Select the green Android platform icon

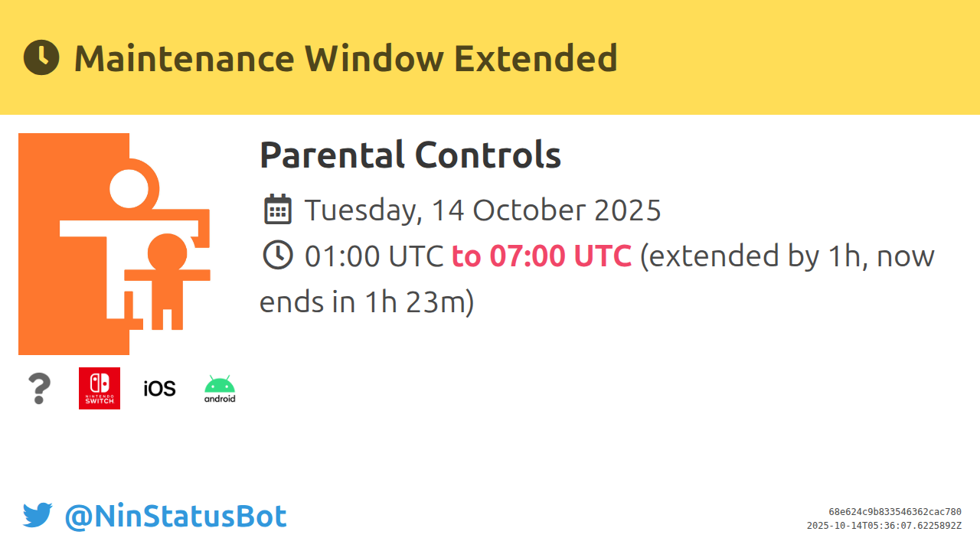pyautogui.click(x=220, y=389)
